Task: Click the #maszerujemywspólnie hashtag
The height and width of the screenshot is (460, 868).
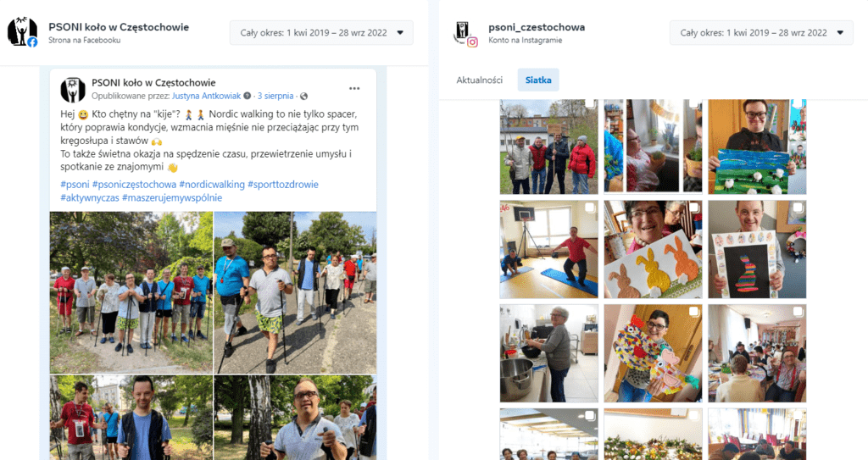Action: pos(172,197)
